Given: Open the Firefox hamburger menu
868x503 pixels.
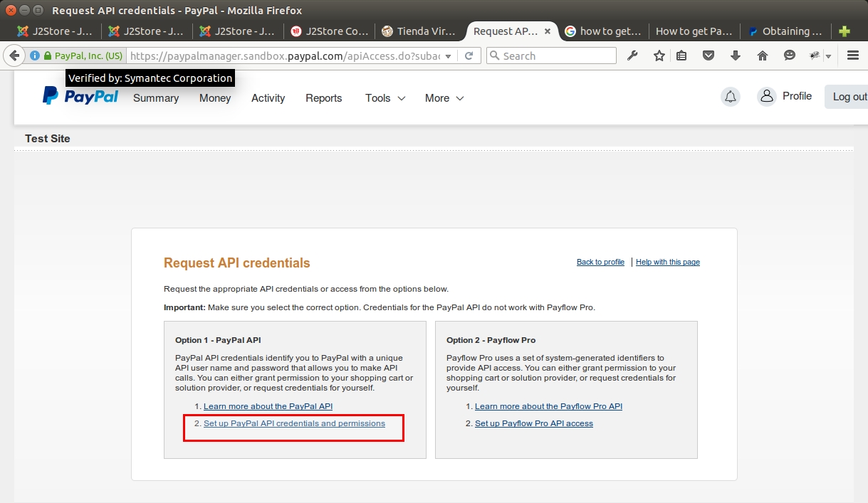Looking at the screenshot, I should tap(853, 55).
